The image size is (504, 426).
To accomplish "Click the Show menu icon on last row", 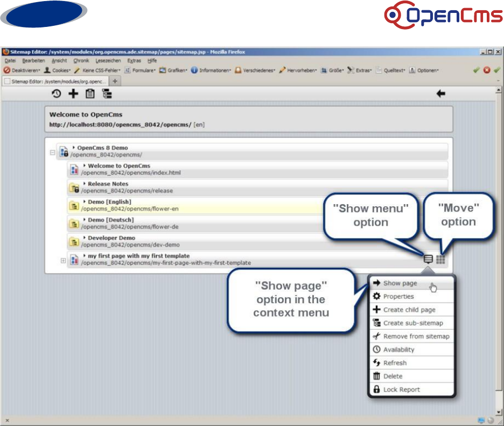I will pos(428,259).
